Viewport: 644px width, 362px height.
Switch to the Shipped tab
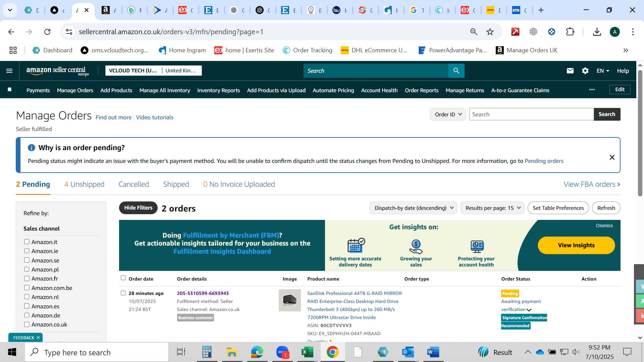point(176,184)
